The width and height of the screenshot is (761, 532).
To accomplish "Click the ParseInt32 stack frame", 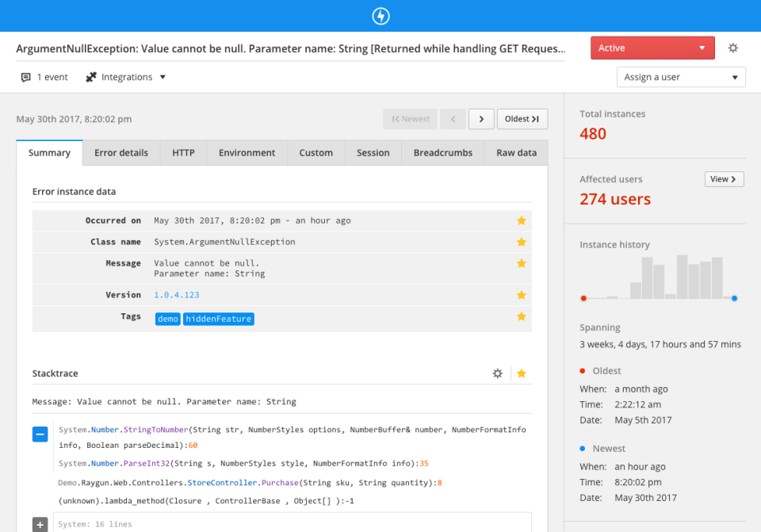I will (x=243, y=464).
